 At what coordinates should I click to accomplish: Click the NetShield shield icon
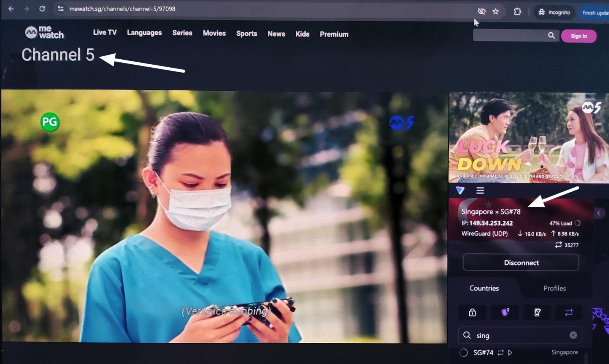(x=505, y=312)
